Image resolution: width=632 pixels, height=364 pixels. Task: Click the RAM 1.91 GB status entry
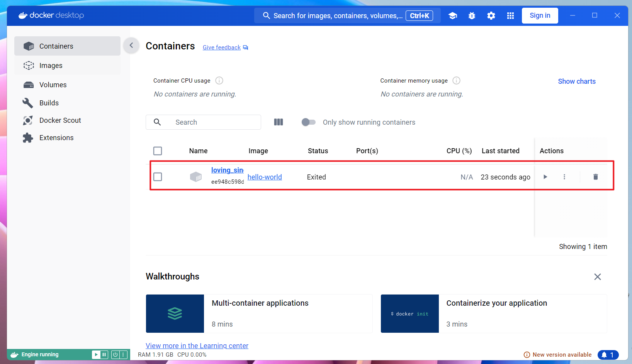coord(155,355)
